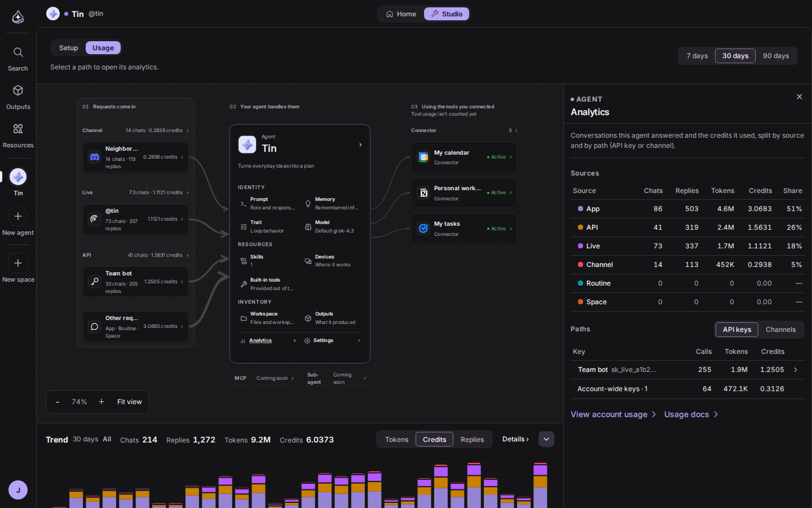Show Channels paths
Image resolution: width=812 pixels, height=508 pixels.
(x=780, y=330)
